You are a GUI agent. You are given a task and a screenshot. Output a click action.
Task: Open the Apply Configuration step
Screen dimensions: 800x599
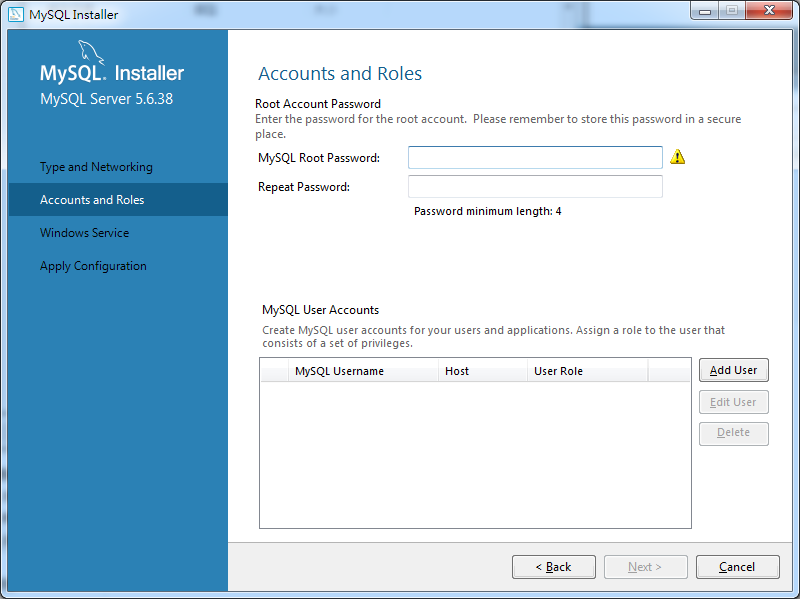coord(93,266)
